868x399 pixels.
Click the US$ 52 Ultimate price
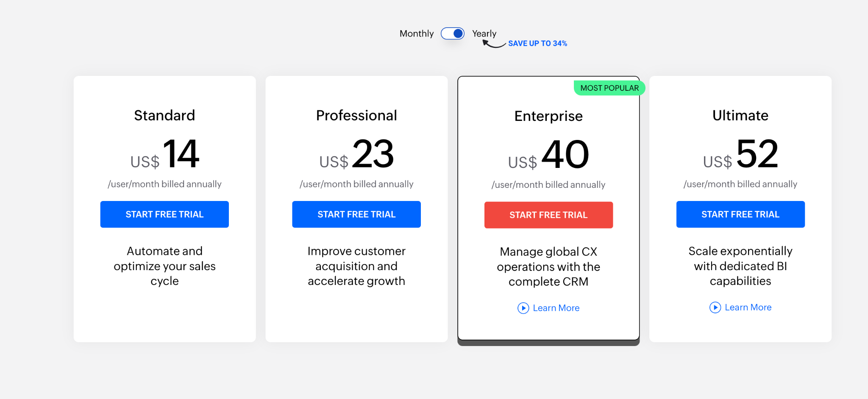(x=741, y=155)
